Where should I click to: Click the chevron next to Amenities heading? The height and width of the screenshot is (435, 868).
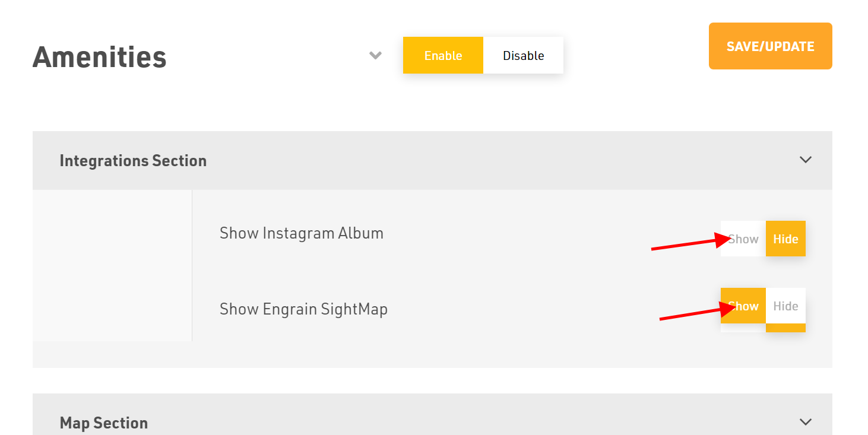click(375, 56)
